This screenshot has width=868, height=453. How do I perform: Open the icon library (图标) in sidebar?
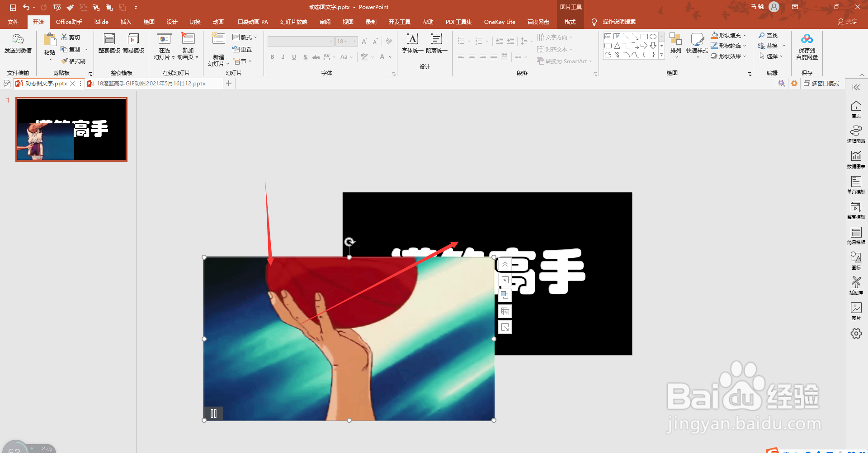[856, 257]
